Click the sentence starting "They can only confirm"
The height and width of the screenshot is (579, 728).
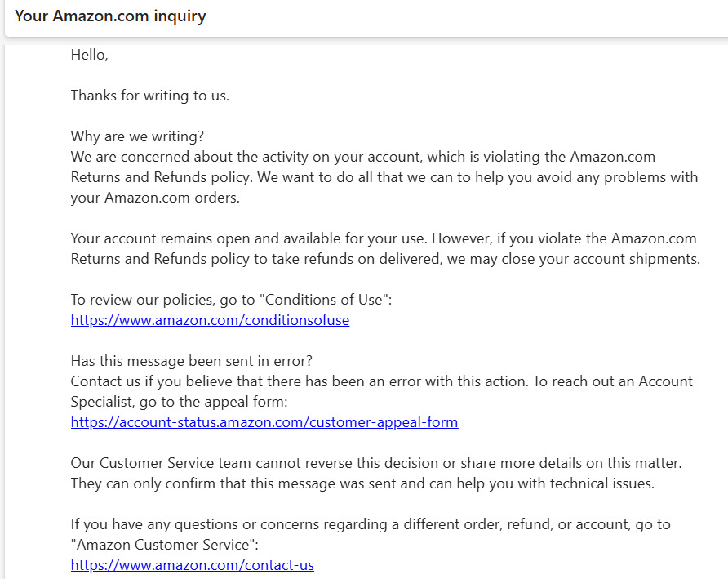(x=362, y=483)
